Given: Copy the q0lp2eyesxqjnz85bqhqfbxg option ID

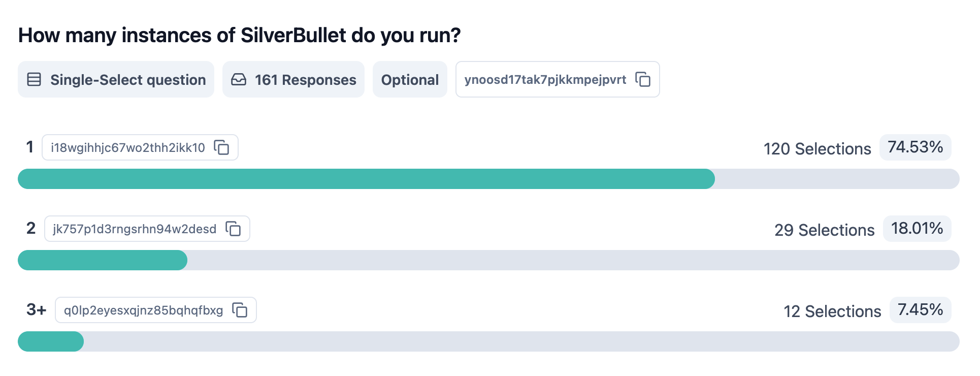Looking at the screenshot, I should [240, 310].
